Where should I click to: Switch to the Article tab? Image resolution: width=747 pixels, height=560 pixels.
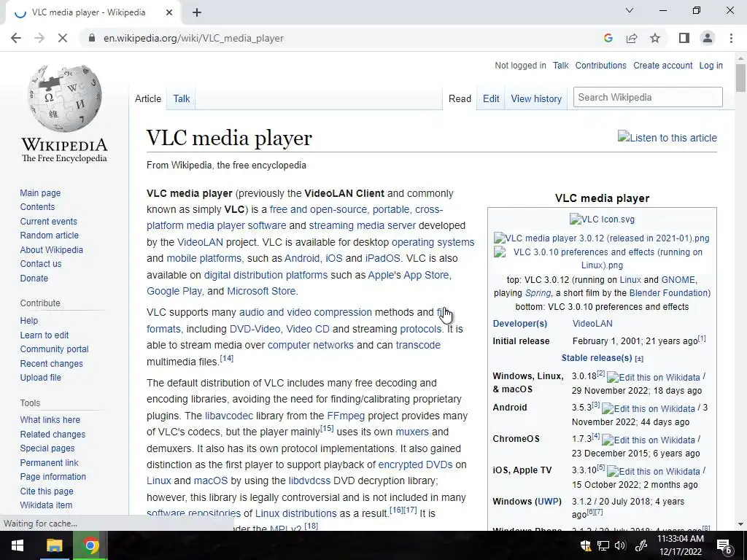pos(147,98)
